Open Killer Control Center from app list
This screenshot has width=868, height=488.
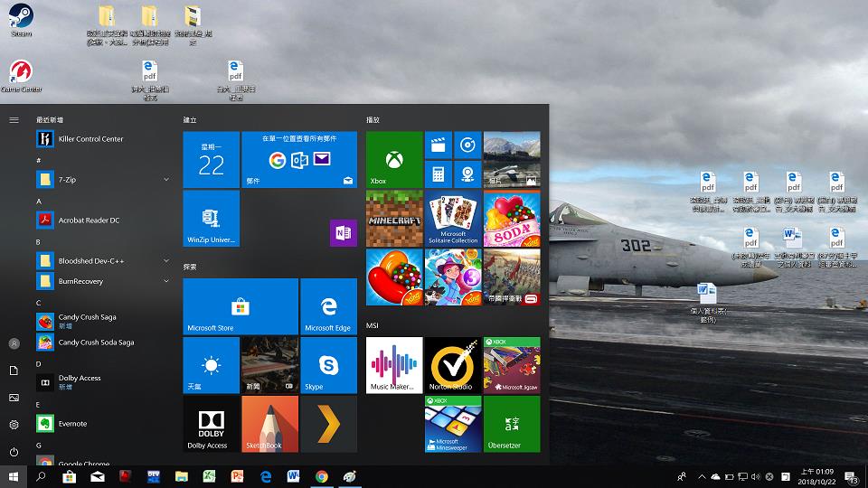tap(103, 139)
